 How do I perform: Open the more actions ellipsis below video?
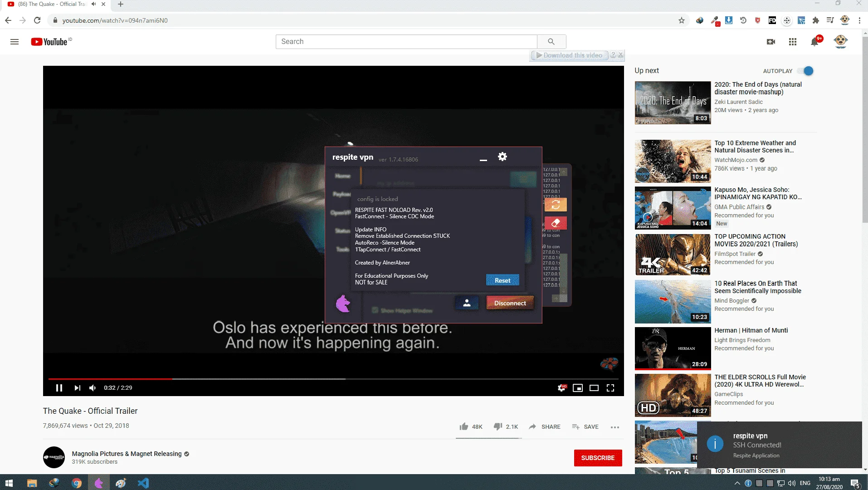pyautogui.click(x=615, y=427)
